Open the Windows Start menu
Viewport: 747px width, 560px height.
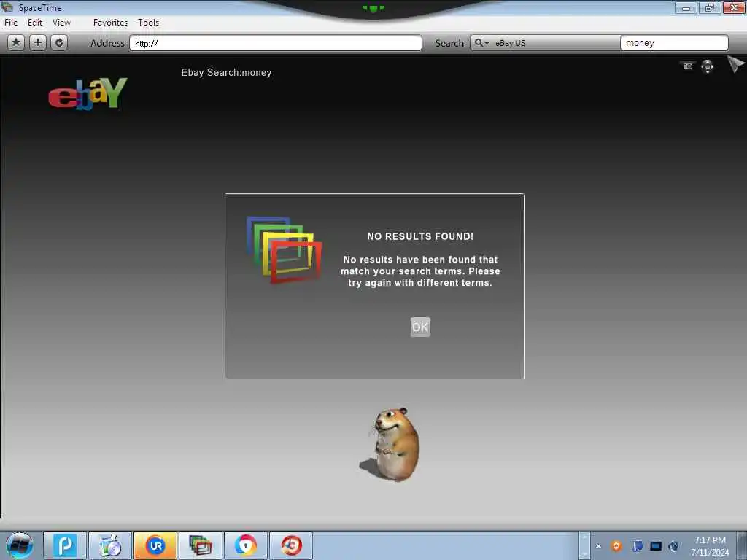point(20,545)
